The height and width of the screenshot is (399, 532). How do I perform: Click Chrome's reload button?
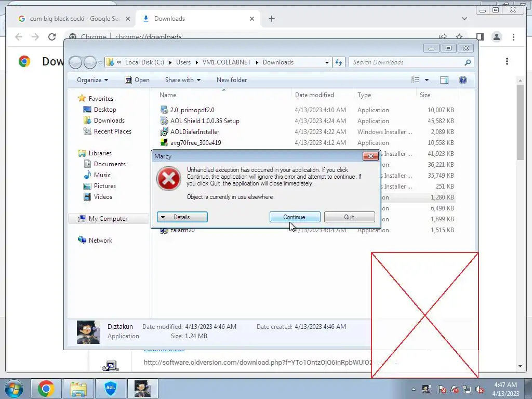[52, 37]
